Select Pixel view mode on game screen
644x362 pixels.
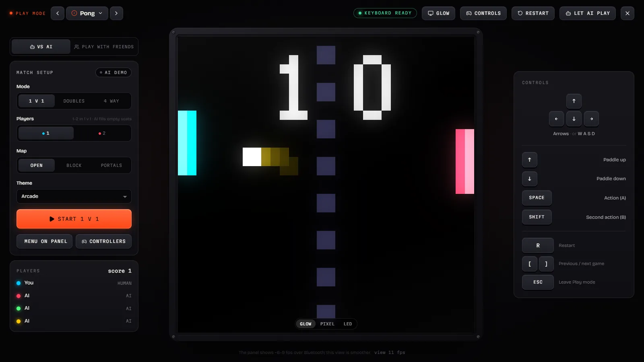[327, 324]
